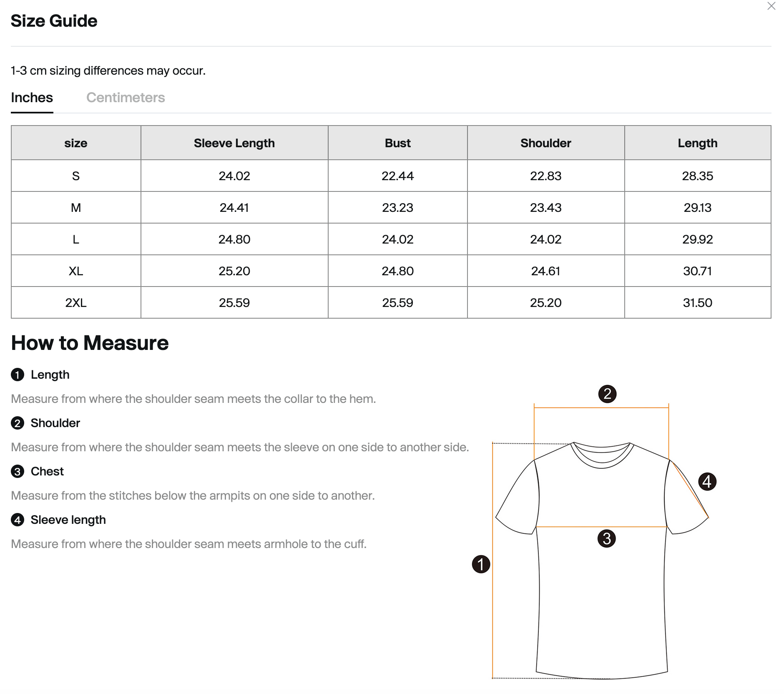Select the XL size row label
The height and width of the screenshot is (694, 784).
click(x=76, y=271)
